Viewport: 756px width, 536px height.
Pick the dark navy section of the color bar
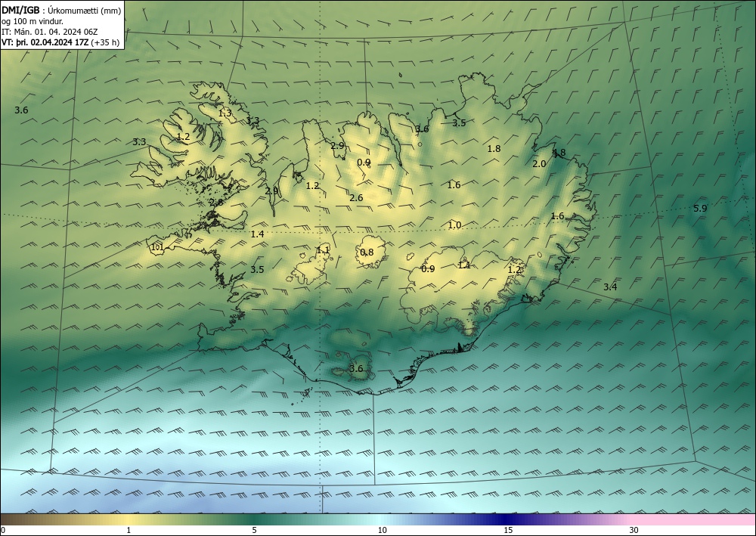point(503,519)
